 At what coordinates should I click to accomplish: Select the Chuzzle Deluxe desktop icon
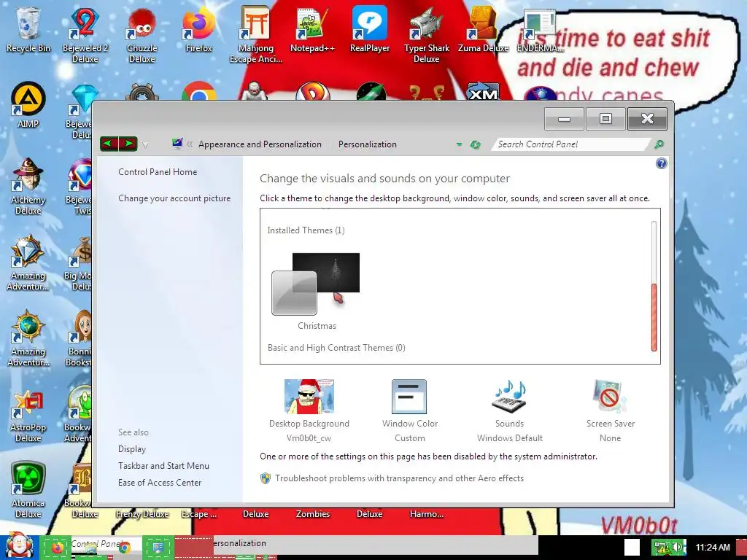142,35
